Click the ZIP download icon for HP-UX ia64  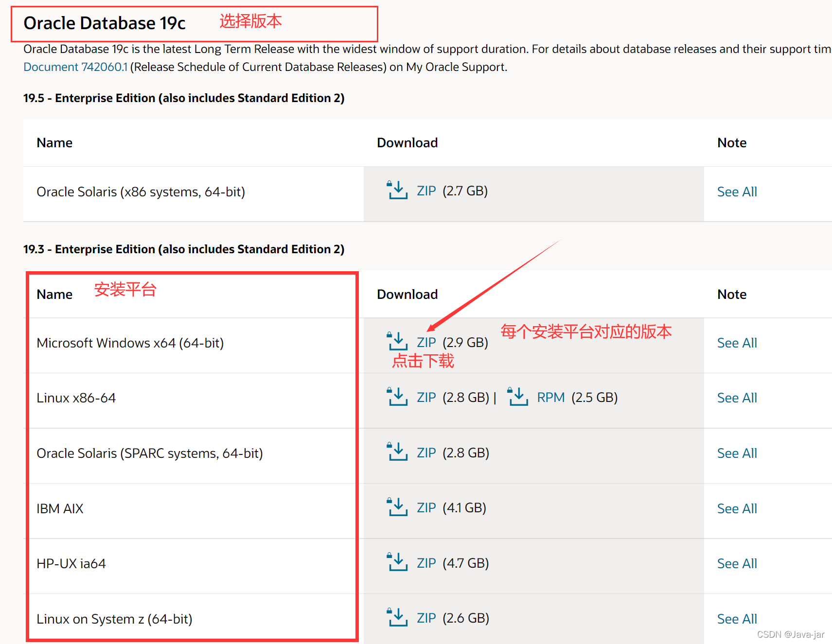(x=397, y=562)
